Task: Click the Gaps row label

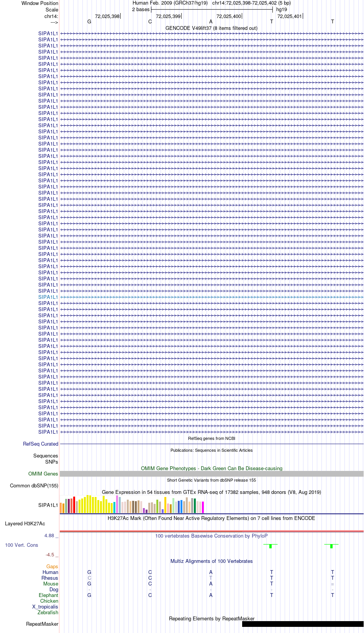Action: tap(52, 566)
